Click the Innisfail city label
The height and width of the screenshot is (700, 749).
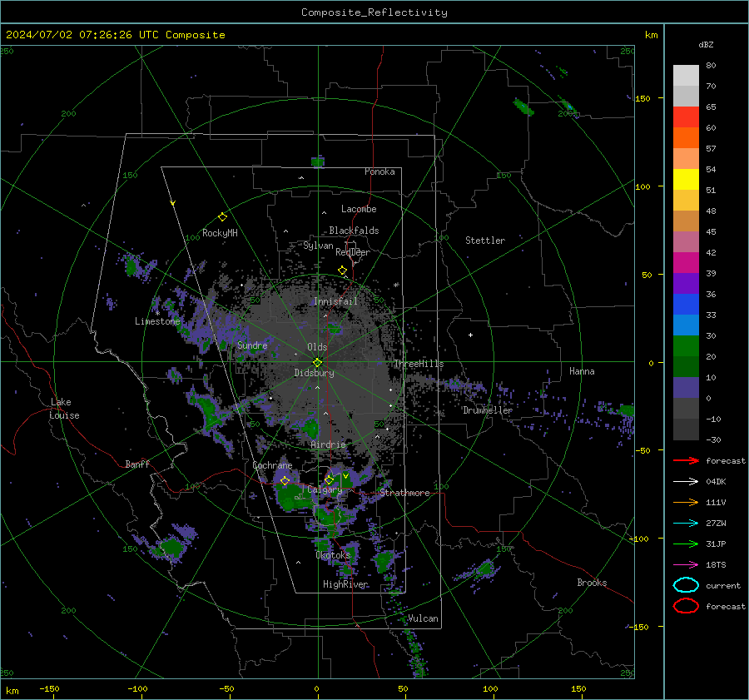click(336, 301)
